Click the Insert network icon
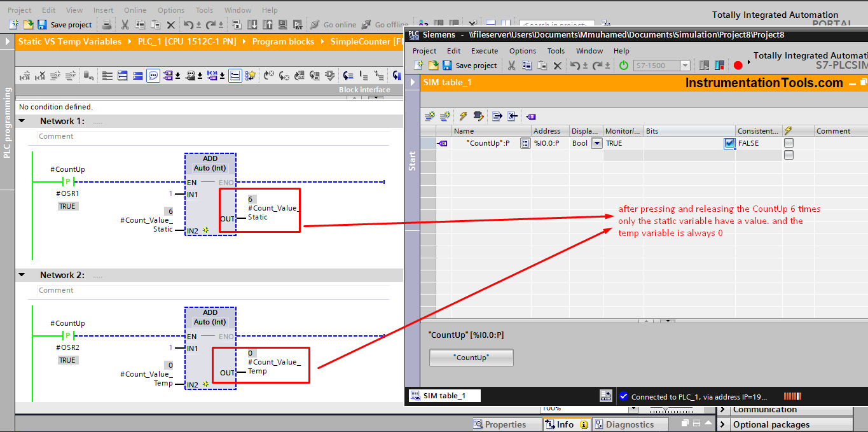Viewport: 868px width, 432px height. (x=25, y=76)
